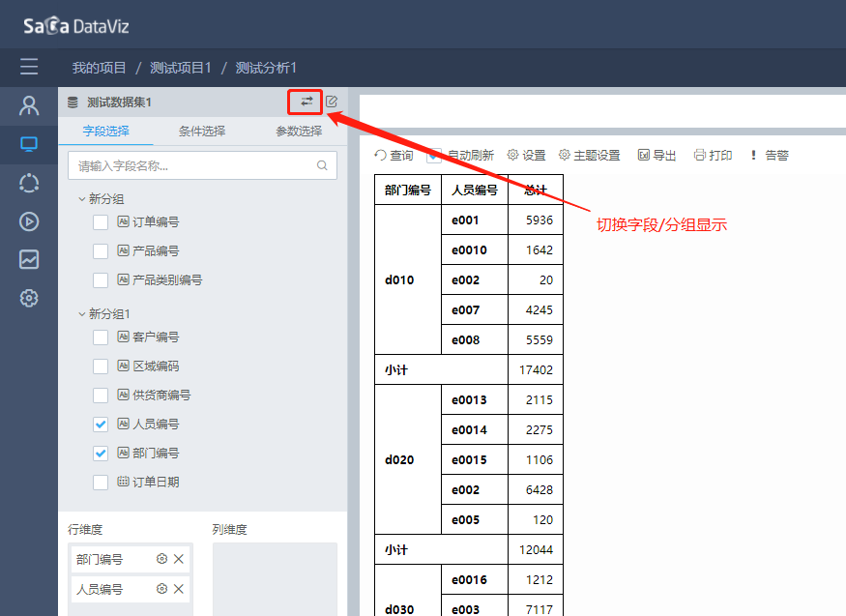Switch to 参数选择 tab
846x616 pixels.
pos(299,132)
